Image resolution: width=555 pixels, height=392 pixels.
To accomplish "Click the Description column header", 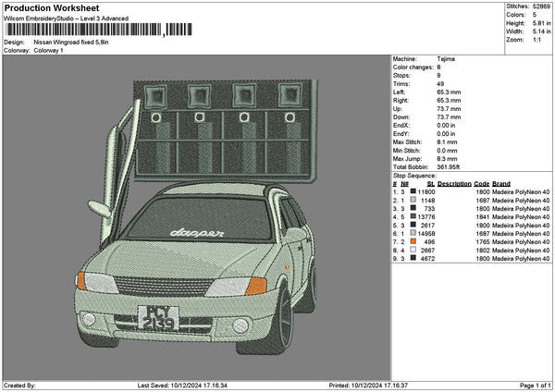I will tap(454, 183).
